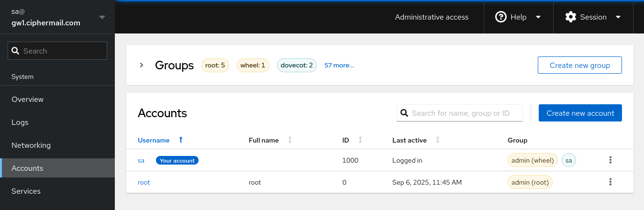644x210 pixels.
Task: Focus the account search field
Action: pos(464,113)
